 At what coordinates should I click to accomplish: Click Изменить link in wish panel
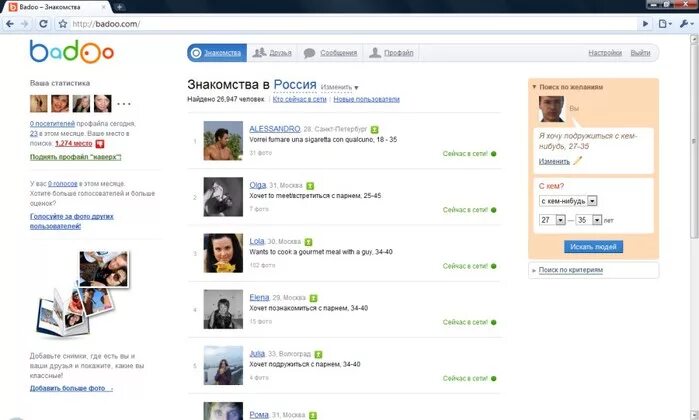(x=554, y=161)
